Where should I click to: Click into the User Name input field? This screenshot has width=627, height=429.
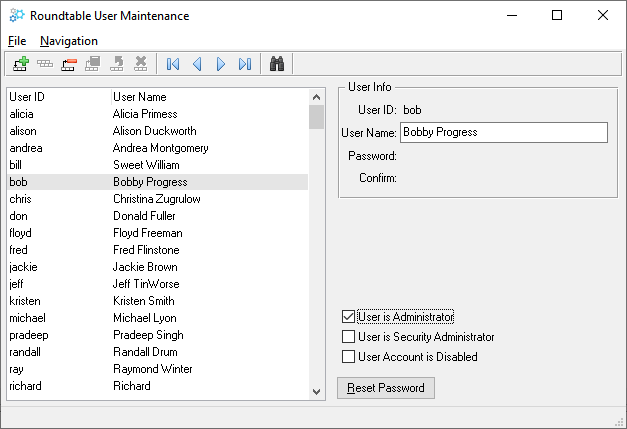coord(504,132)
